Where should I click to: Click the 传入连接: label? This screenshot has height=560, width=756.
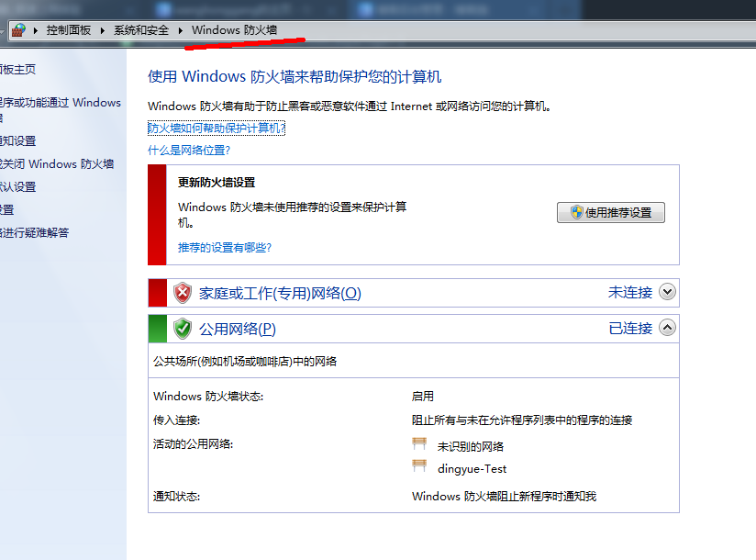pos(176,420)
